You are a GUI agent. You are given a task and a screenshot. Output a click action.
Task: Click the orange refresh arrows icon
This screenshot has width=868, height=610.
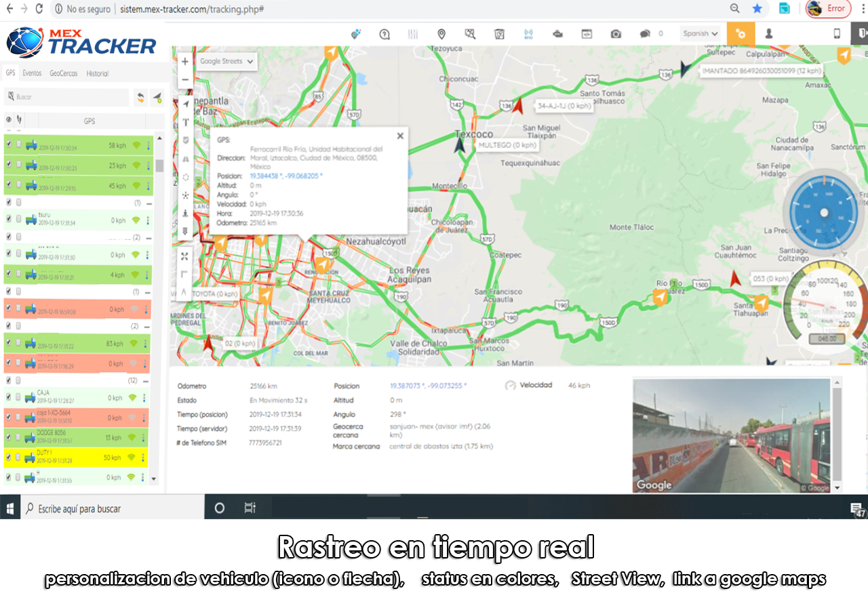[x=140, y=97]
